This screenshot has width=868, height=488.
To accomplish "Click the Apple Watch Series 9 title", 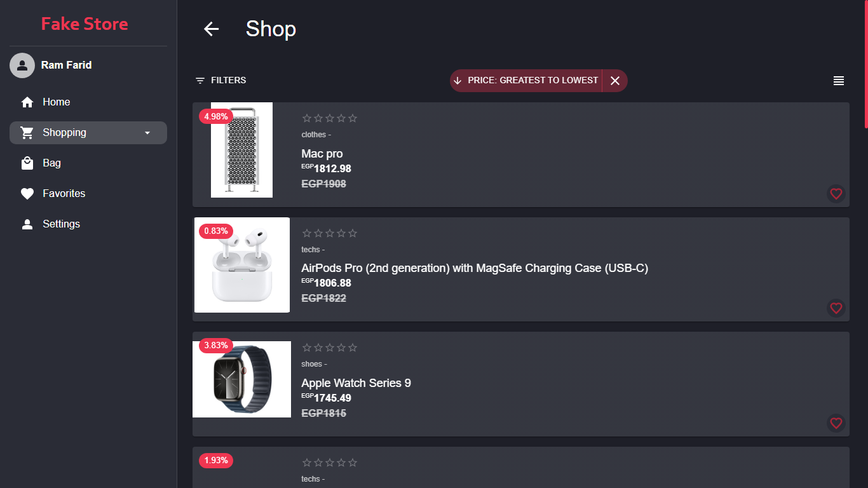I will [356, 383].
